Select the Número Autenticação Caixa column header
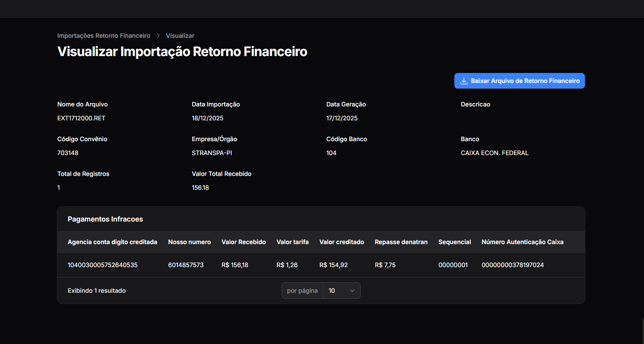This screenshot has width=644, height=344. coord(522,242)
